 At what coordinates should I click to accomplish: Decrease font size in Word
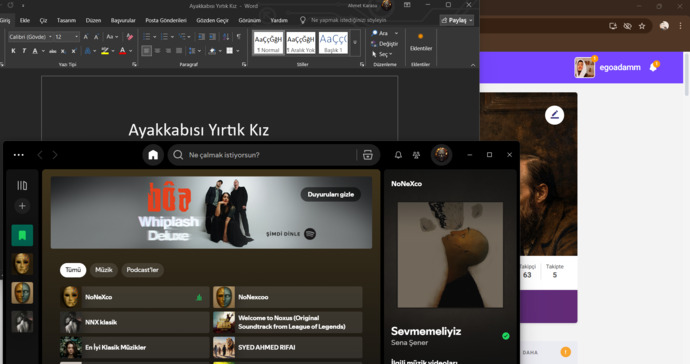pyautogui.click(x=96, y=37)
